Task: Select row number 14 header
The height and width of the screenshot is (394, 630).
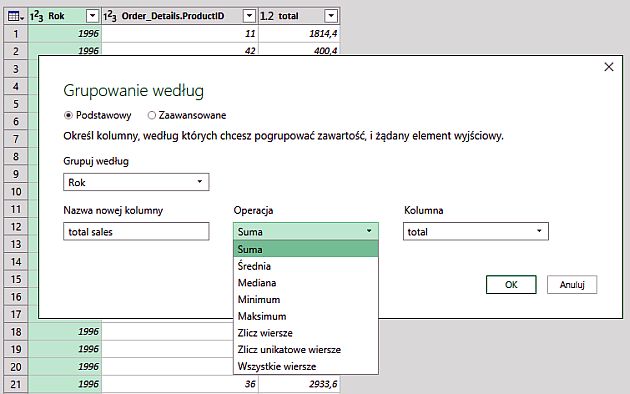Action: pyautogui.click(x=16, y=261)
